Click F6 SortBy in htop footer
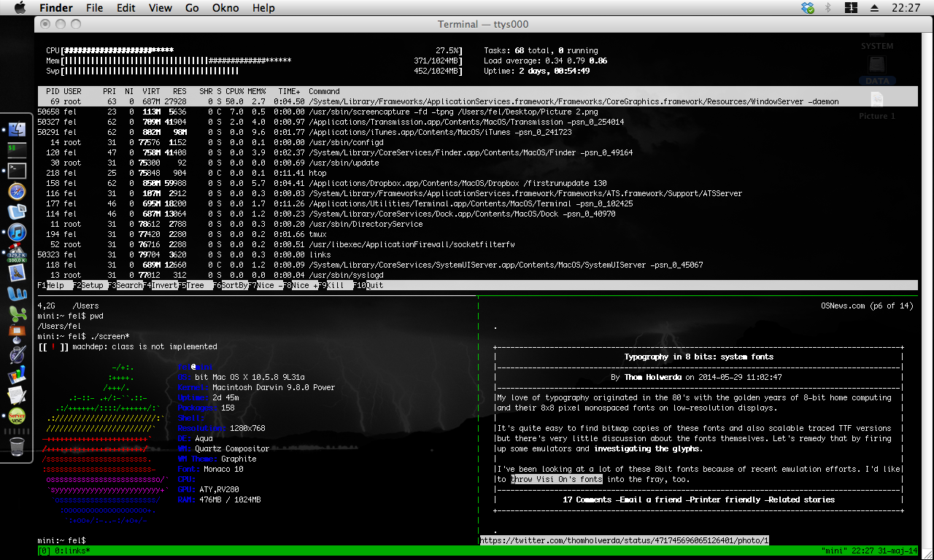Screen dimensions: 934x560 230,285
